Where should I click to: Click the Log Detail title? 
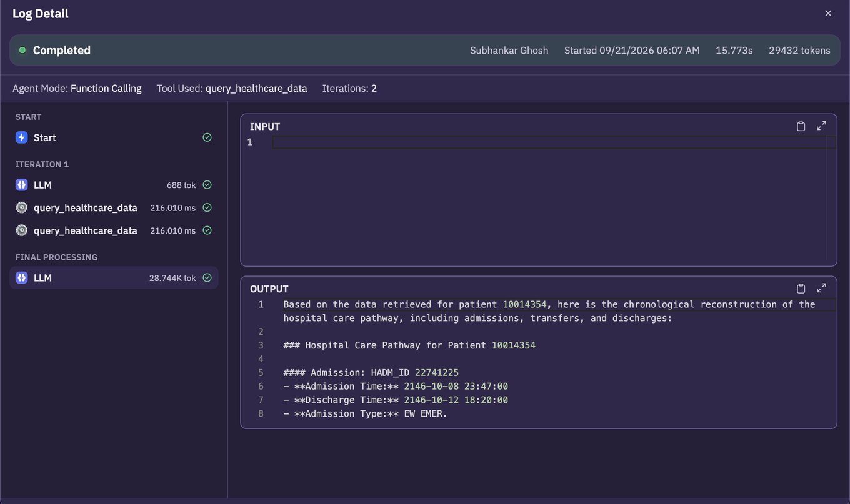tap(41, 14)
